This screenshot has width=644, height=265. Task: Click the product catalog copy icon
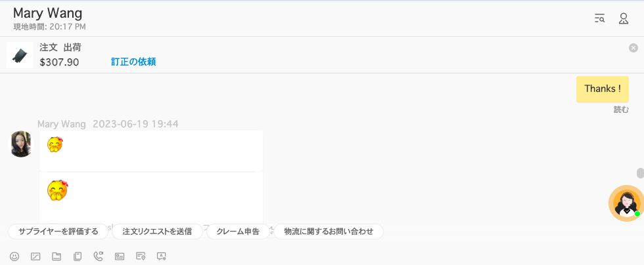pos(78,256)
